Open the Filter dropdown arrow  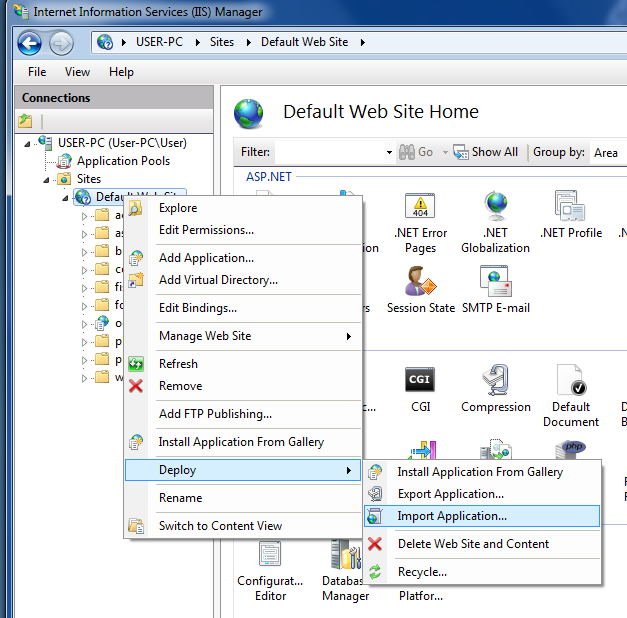(x=389, y=152)
